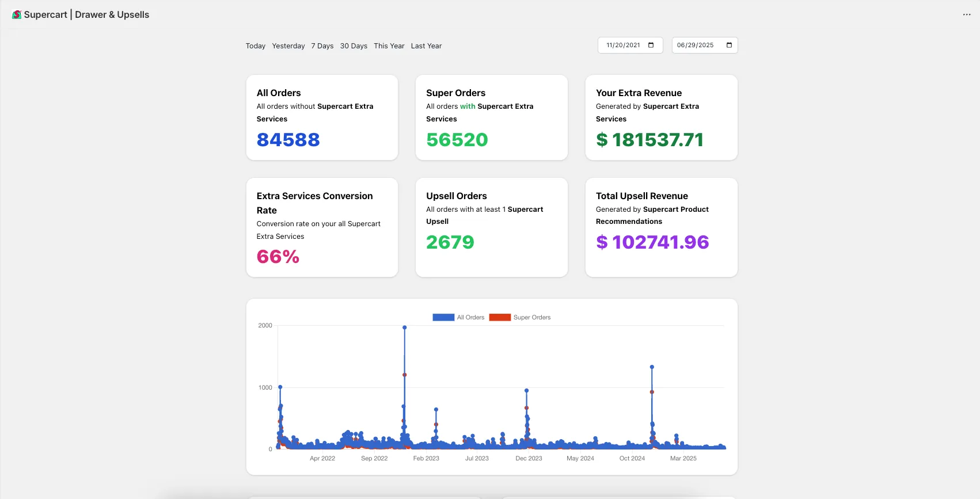The image size is (980, 499).
Task: Toggle All Orders blue legend swatch
Action: click(443, 317)
